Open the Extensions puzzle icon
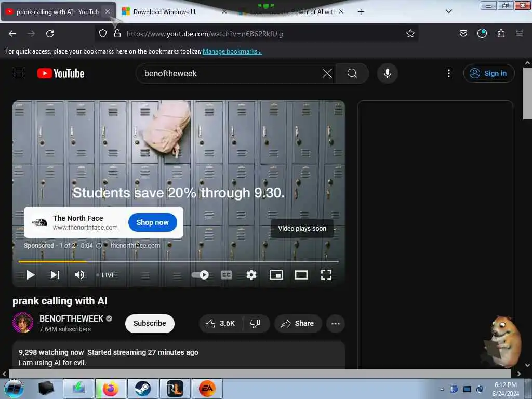 click(501, 33)
